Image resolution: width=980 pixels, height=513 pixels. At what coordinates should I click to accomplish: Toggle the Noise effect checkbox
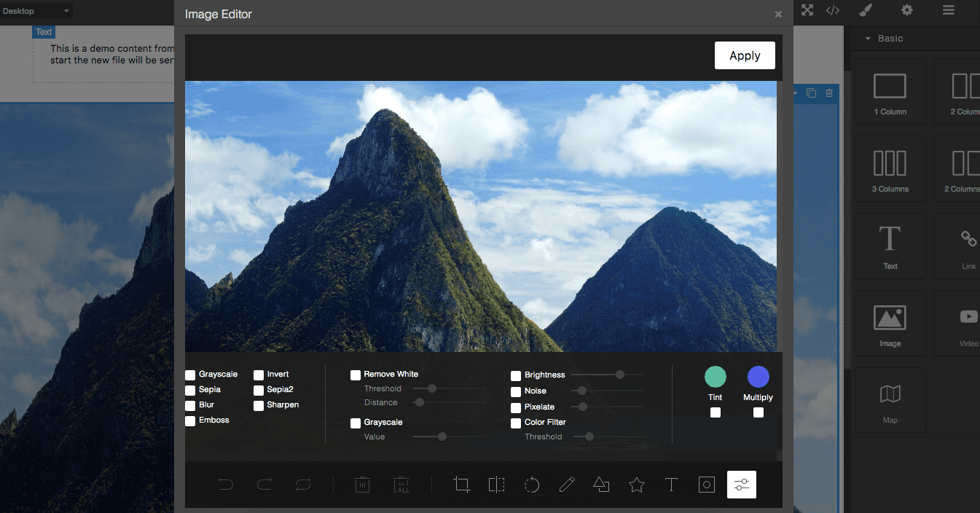coord(516,391)
